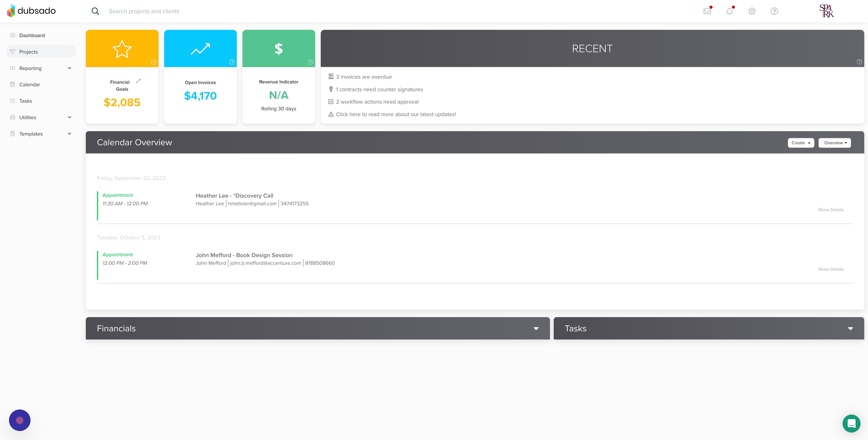
Task: Open Calendar from sidebar
Action: tap(30, 85)
